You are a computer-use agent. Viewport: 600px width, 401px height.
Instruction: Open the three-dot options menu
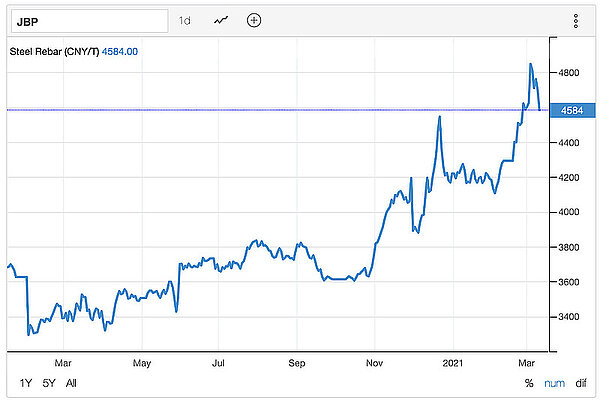click(x=575, y=21)
